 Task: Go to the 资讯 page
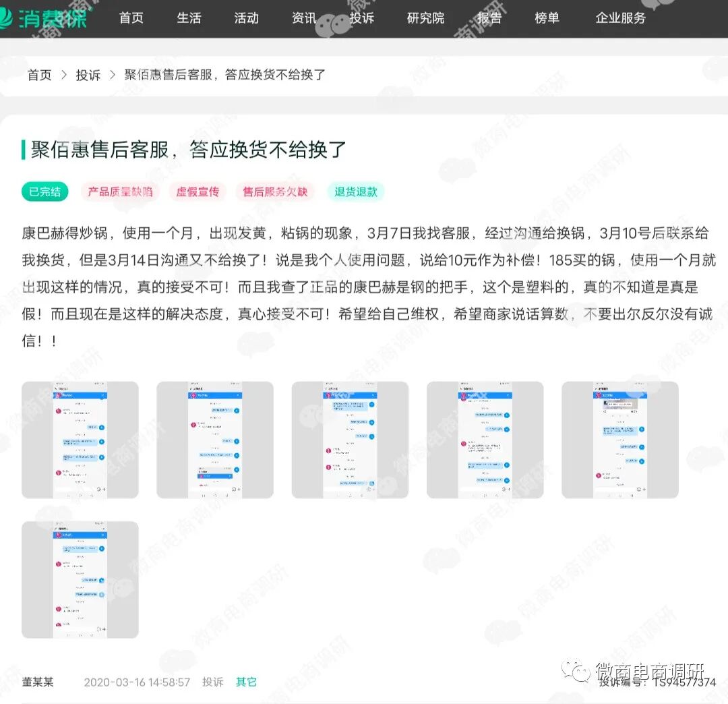pyautogui.click(x=303, y=18)
